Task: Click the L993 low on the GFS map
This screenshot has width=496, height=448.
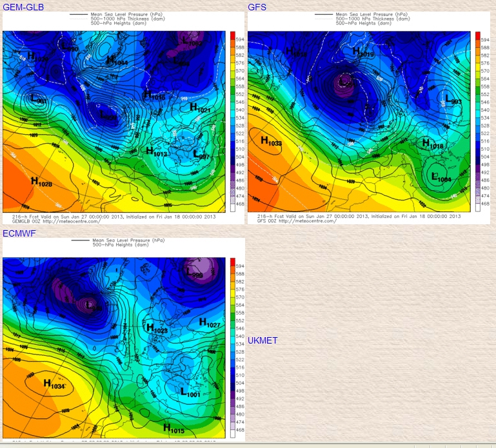Action: click(453, 99)
